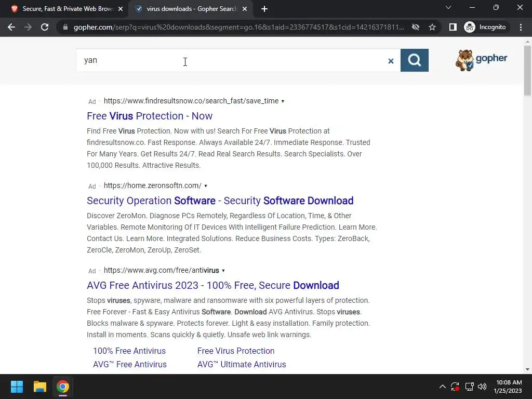Open the third-party cookies blocked eye icon
Viewport: 532px width, 399px height.
pos(415,27)
